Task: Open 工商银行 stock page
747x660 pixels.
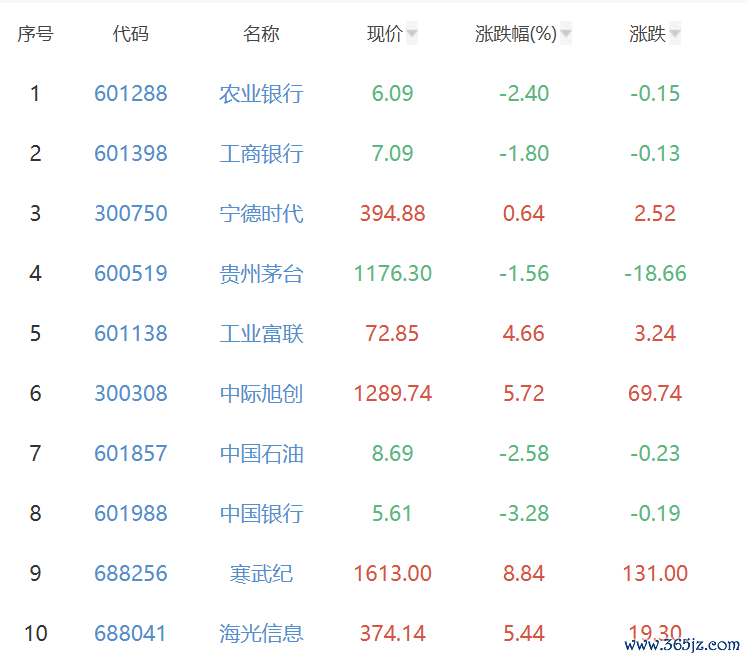Action: (261, 153)
